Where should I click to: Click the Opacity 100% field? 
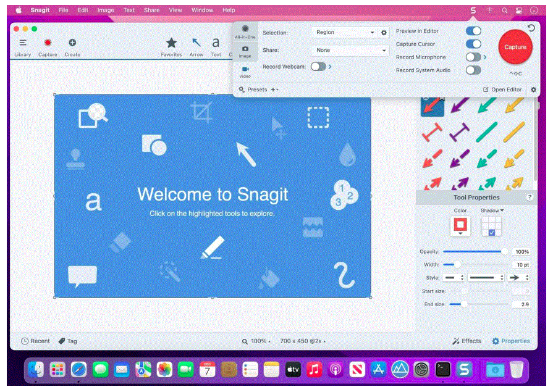click(521, 252)
